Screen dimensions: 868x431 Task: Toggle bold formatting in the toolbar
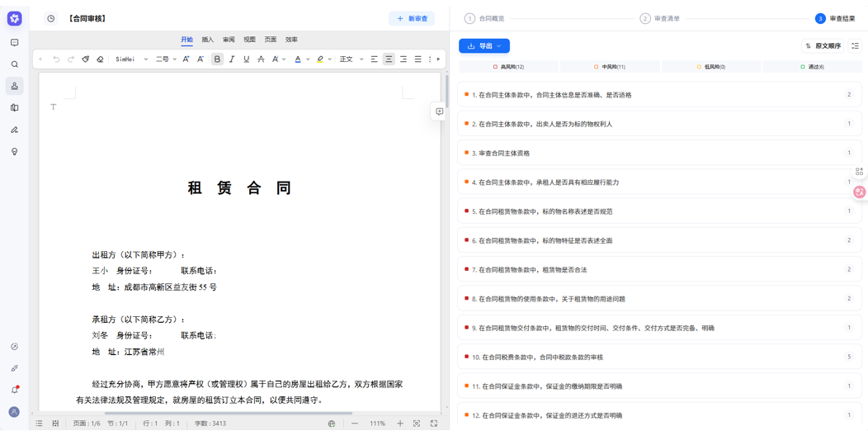pyautogui.click(x=217, y=59)
